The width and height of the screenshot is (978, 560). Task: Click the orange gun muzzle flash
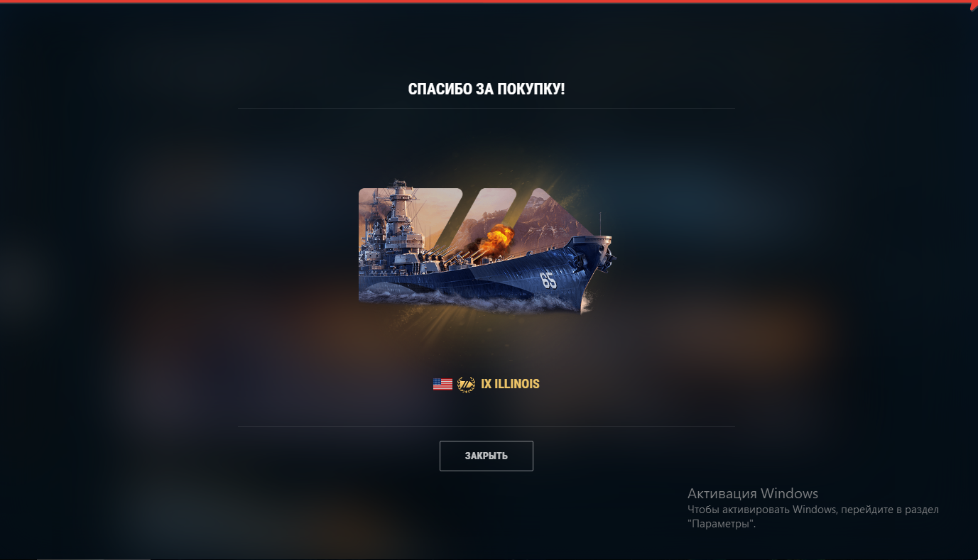click(x=497, y=238)
